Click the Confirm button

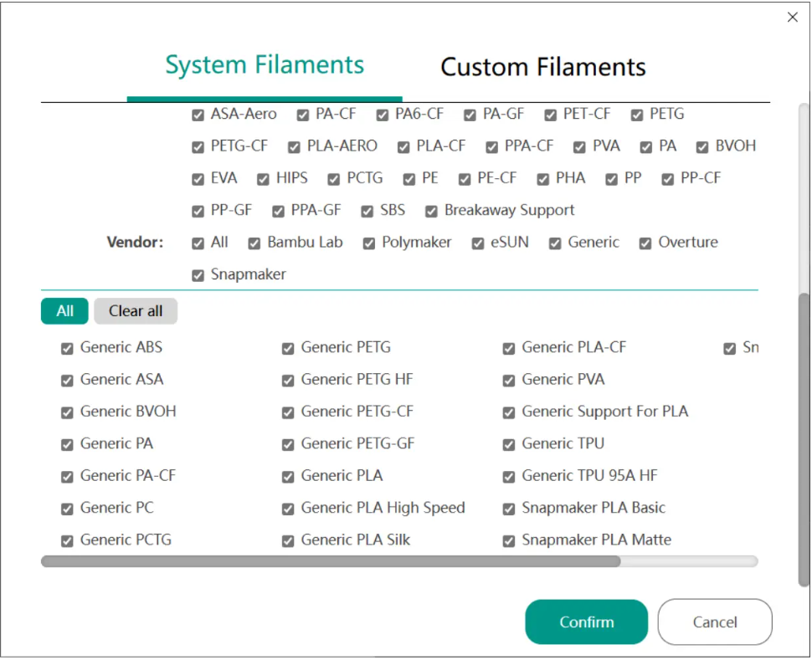tap(586, 622)
